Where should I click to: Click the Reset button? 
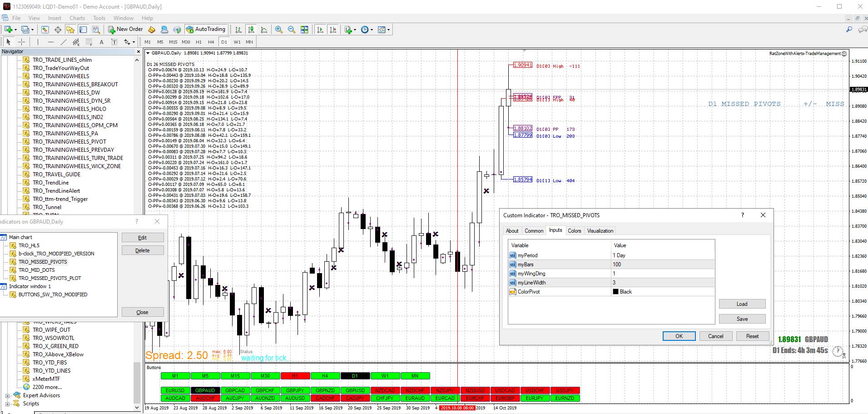click(752, 336)
